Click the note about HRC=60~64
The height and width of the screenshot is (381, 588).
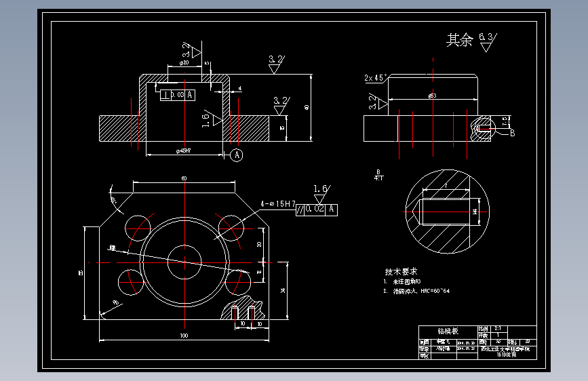click(x=416, y=291)
